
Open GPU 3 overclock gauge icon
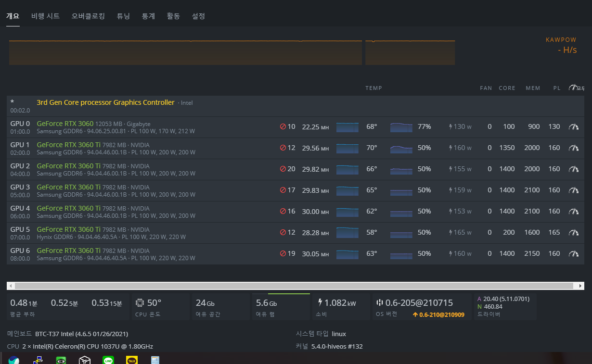tap(573, 190)
